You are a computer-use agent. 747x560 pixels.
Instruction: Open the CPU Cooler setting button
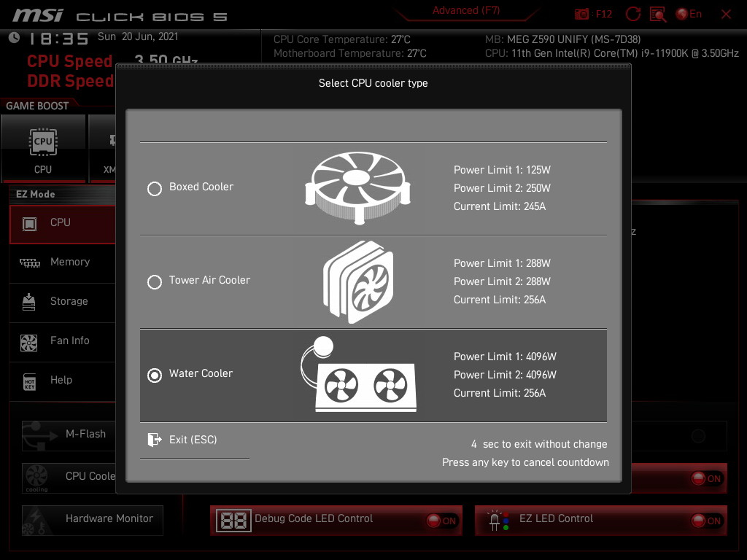pyautogui.click(x=69, y=478)
